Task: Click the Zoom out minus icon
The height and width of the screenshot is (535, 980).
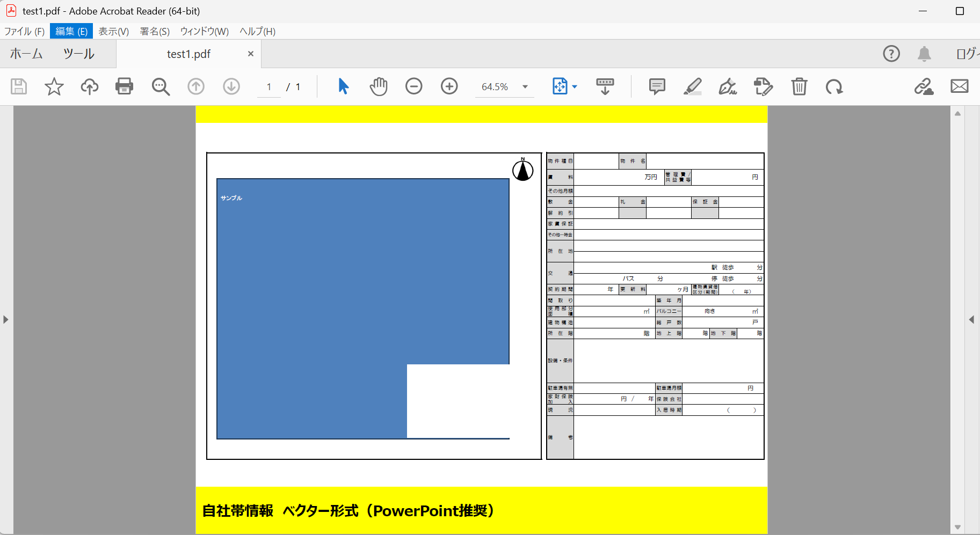Action: click(413, 86)
